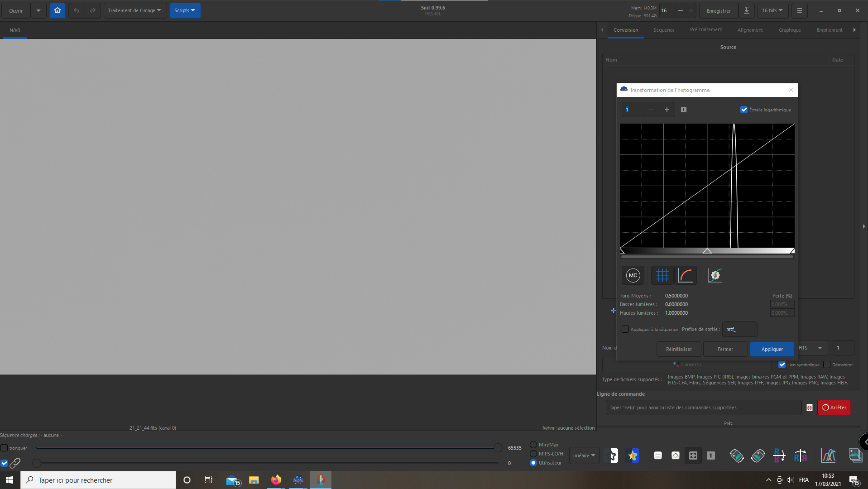Rotate the image counter-clockwise

(x=737, y=455)
